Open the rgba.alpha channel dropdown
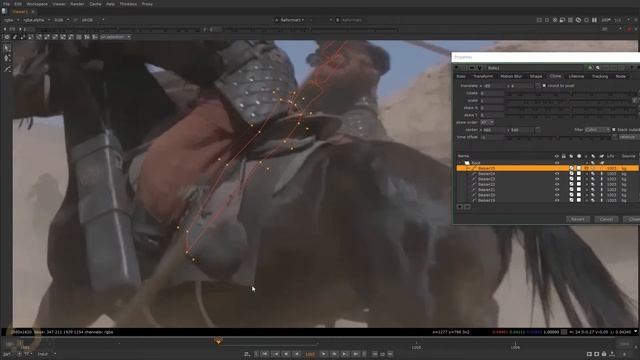Screen dimensions: 640x360 tap(37, 20)
